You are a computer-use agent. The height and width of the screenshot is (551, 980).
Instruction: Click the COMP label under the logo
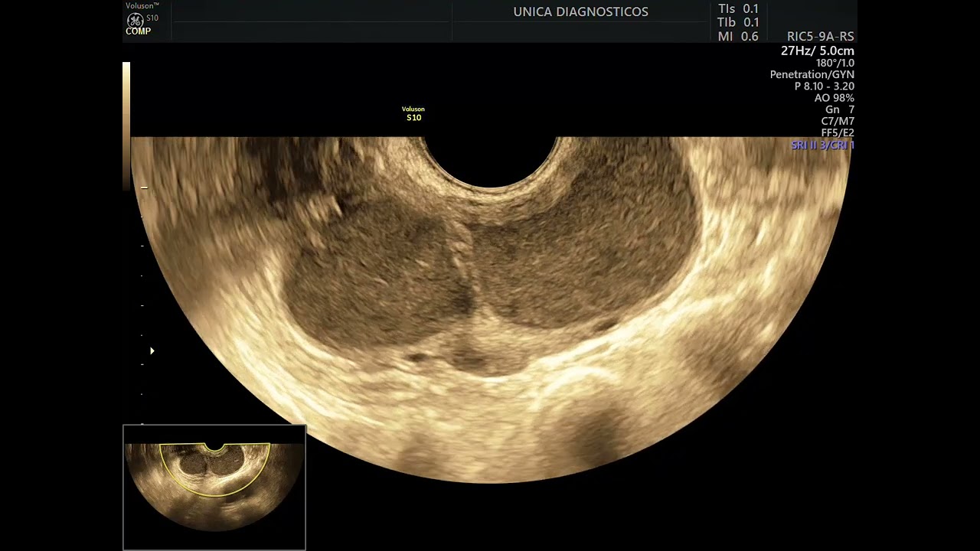tap(138, 31)
